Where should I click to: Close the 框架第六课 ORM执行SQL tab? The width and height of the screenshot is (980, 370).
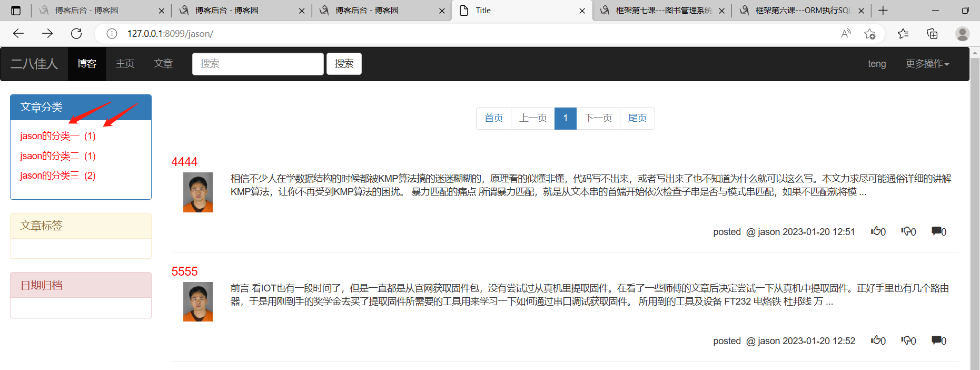click(x=861, y=11)
